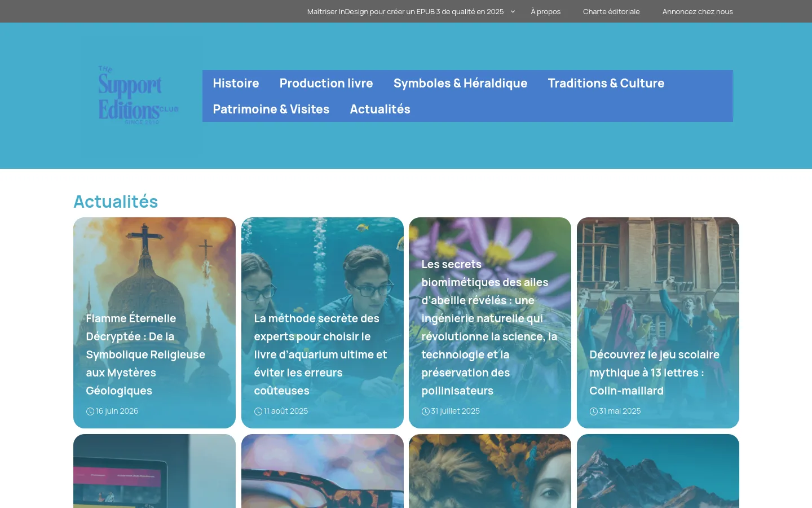This screenshot has height=508, width=812.
Task: Visit the À propos page
Action: pyautogui.click(x=545, y=11)
